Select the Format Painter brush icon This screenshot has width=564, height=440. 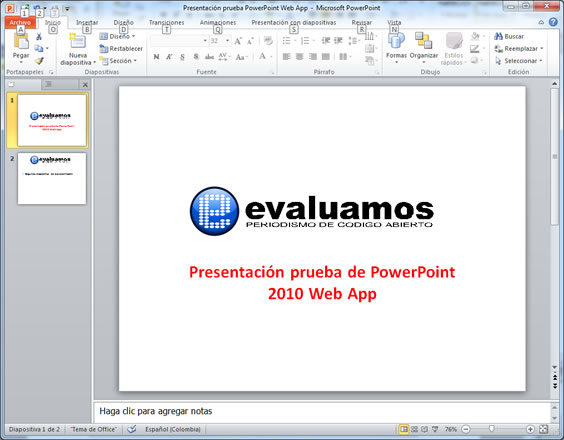(x=39, y=60)
